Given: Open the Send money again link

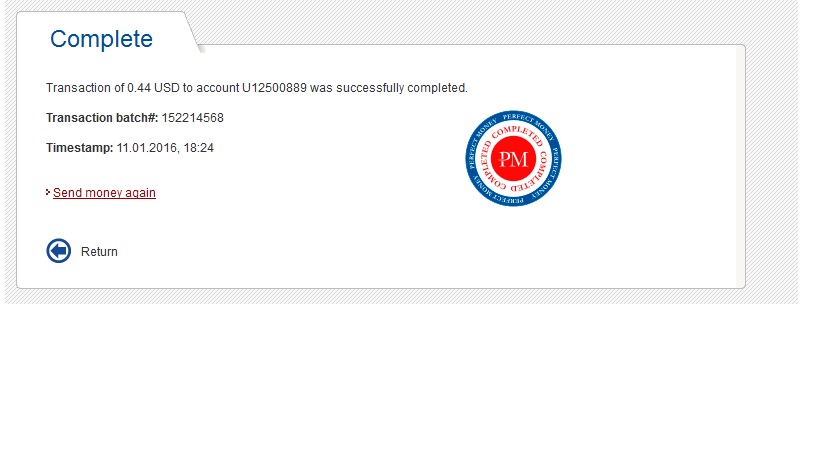Looking at the screenshot, I should coord(104,193).
